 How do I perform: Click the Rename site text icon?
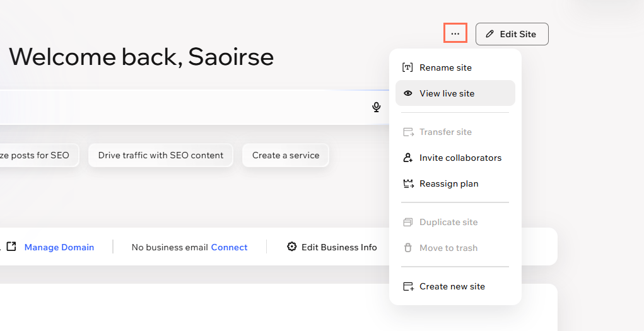coord(407,67)
